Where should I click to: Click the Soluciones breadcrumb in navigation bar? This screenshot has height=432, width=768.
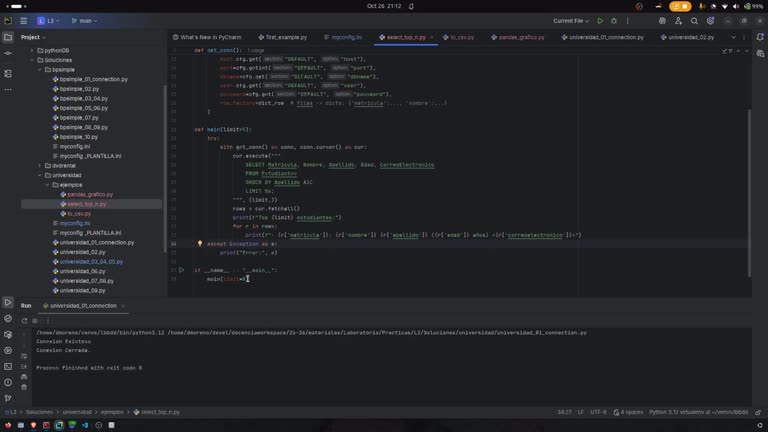[39, 412]
